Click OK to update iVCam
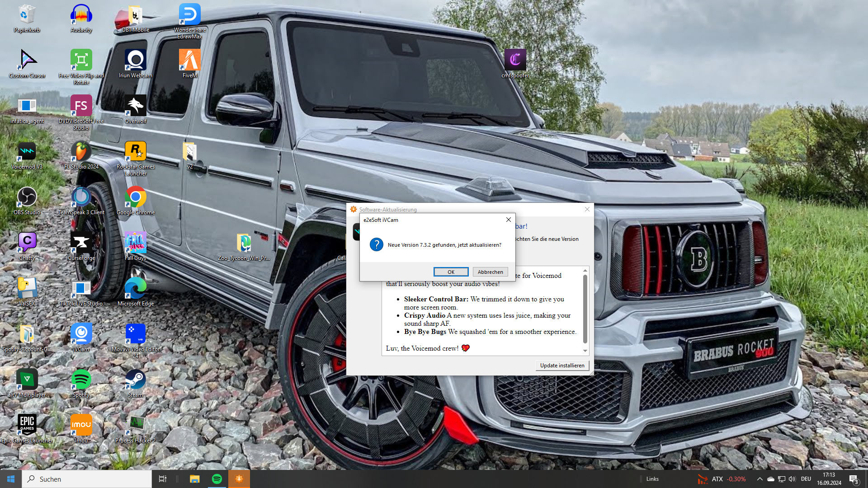Screen dimensions: 868x488 [451, 272]
